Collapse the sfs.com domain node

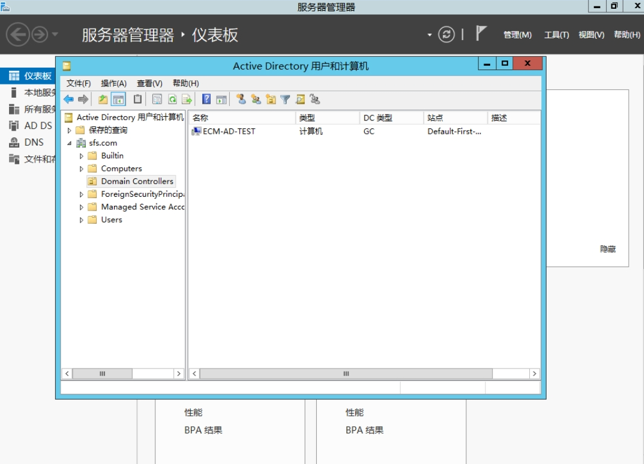coord(69,143)
